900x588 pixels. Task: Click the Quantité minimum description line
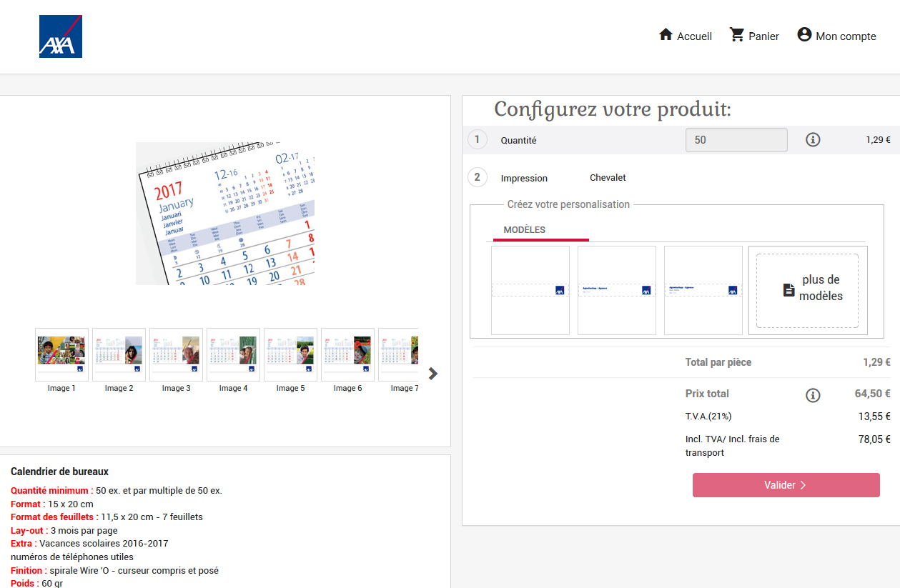(117, 491)
